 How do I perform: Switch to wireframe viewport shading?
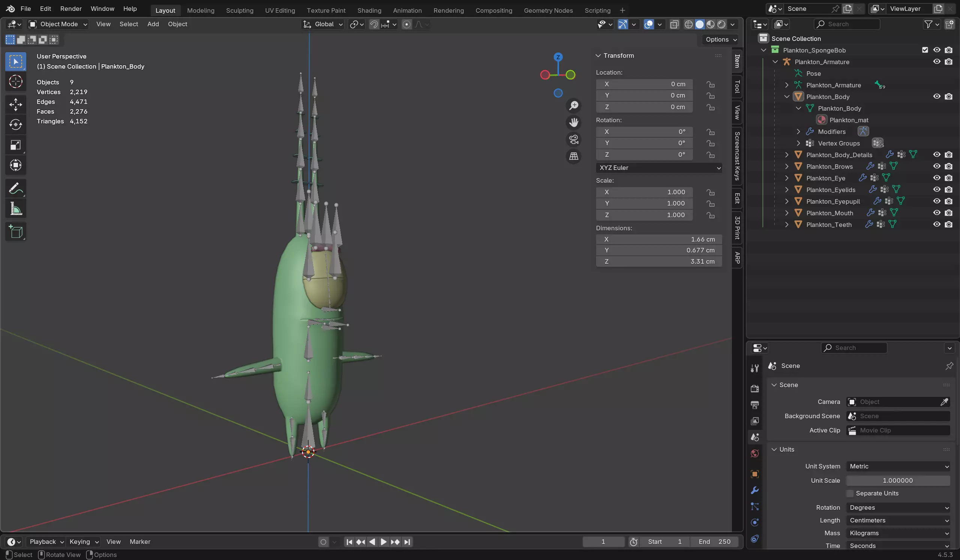(688, 24)
